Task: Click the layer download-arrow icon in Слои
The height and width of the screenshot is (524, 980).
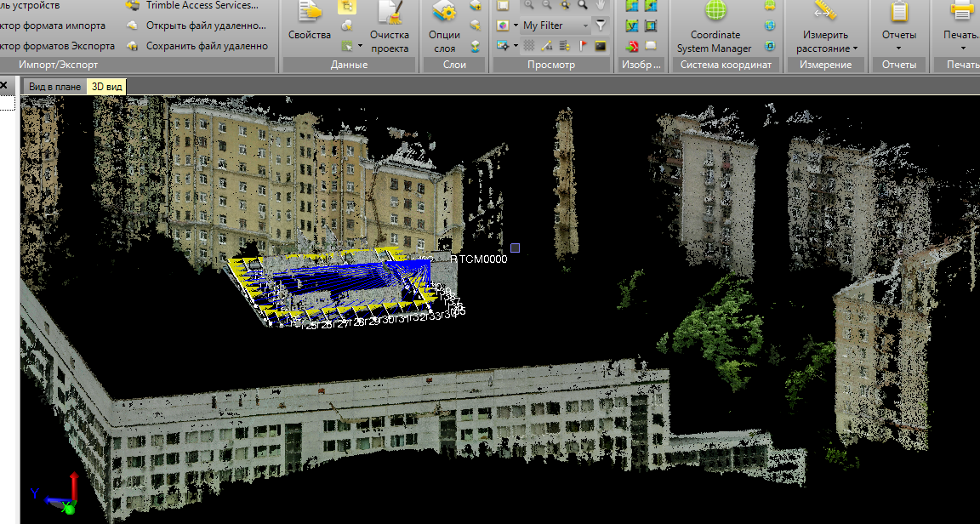Action: pos(475,46)
